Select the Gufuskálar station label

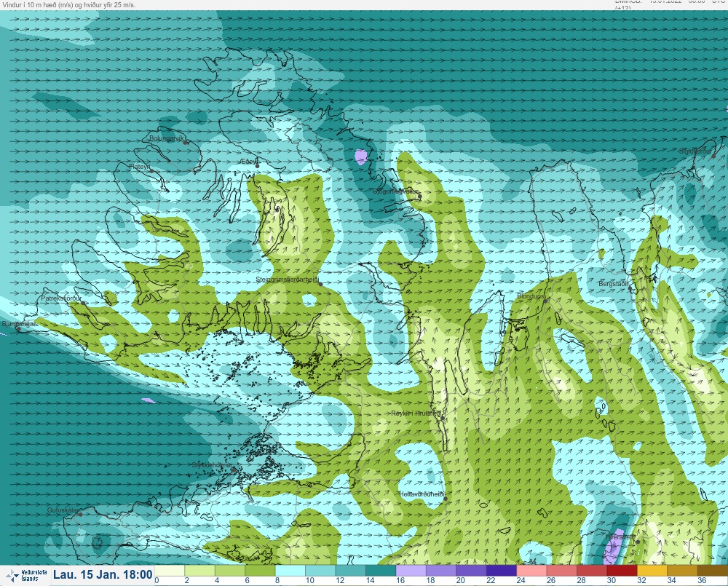63,510
